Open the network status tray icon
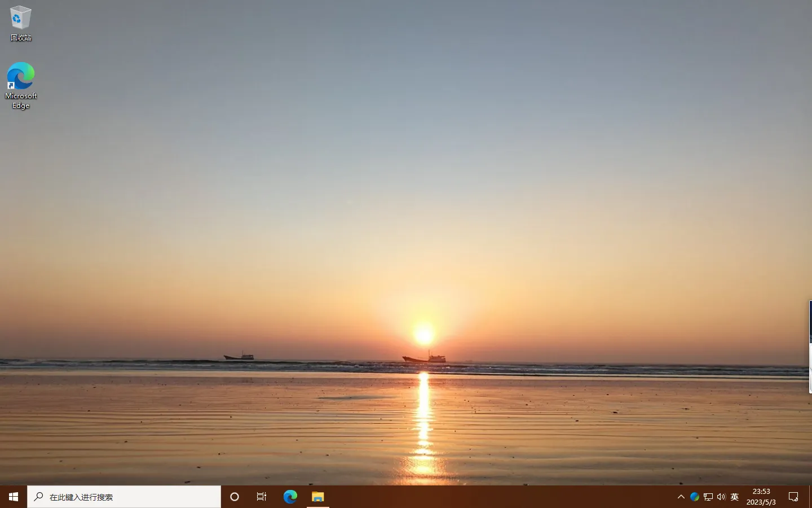This screenshot has height=508, width=812. (708, 497)
